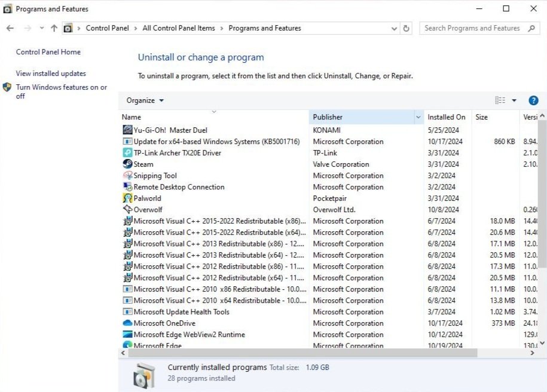
Task: Click the Visual C++ 2013 (x86) installer icon
Action: (128, 243)
